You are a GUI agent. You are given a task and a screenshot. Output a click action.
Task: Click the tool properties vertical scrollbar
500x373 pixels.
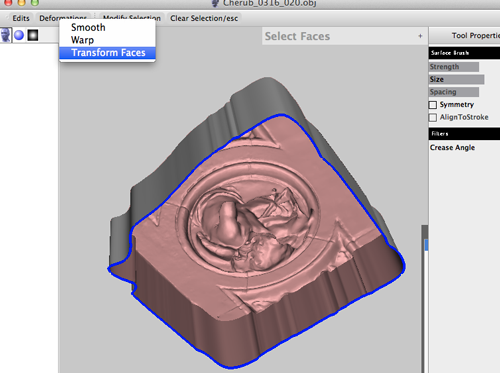coord(425,298)
